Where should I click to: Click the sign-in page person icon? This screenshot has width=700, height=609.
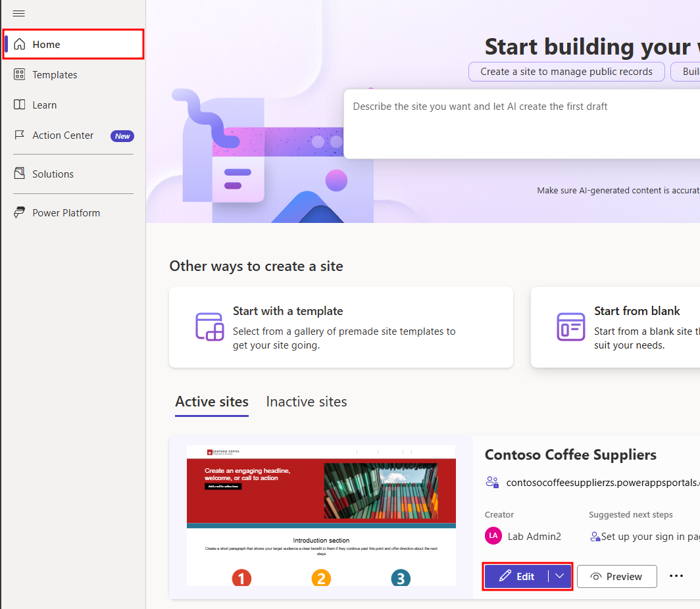(595, 537)
